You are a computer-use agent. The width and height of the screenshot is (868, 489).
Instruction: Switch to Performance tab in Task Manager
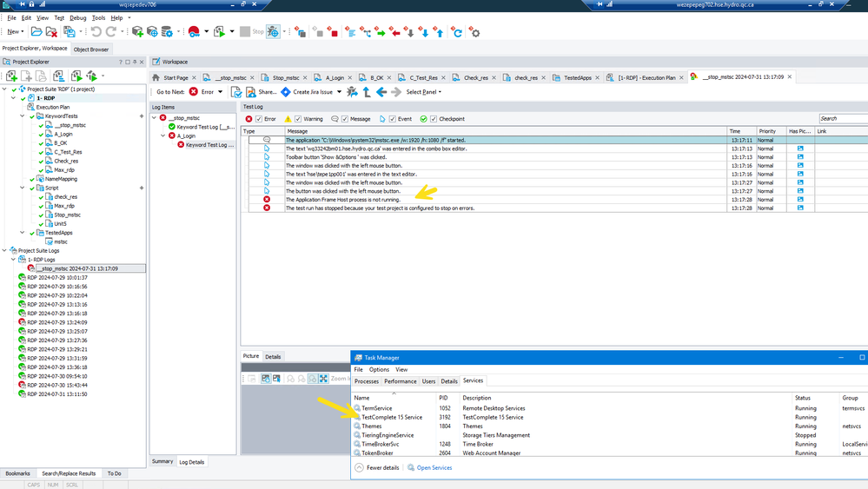[400, 381]
